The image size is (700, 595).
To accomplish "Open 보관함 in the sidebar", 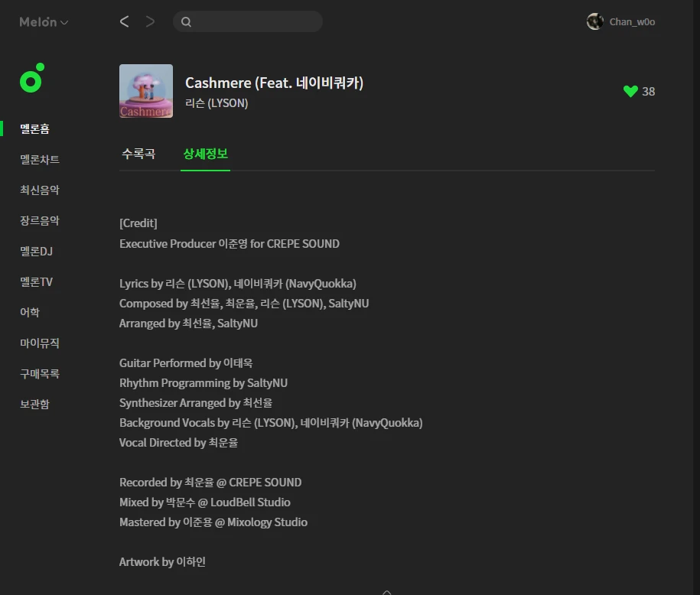I will 35,404.
